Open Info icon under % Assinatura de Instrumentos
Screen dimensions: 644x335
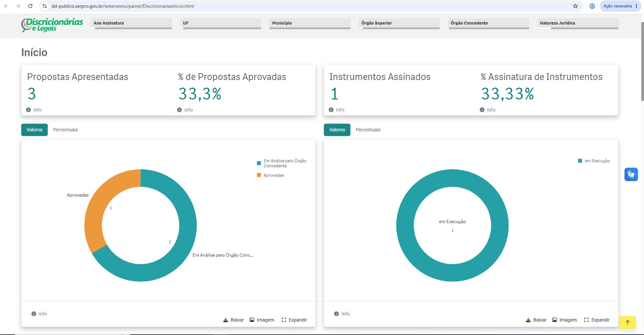[482, 110]
